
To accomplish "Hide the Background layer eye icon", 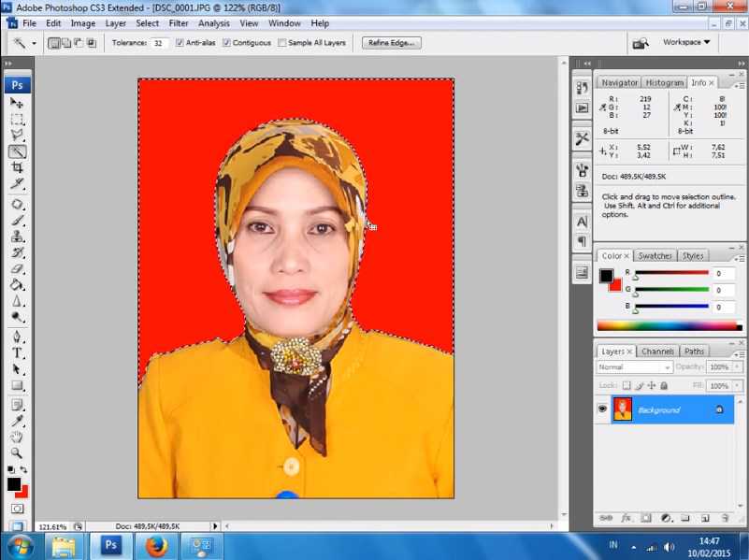I will (x=602, y=409).
